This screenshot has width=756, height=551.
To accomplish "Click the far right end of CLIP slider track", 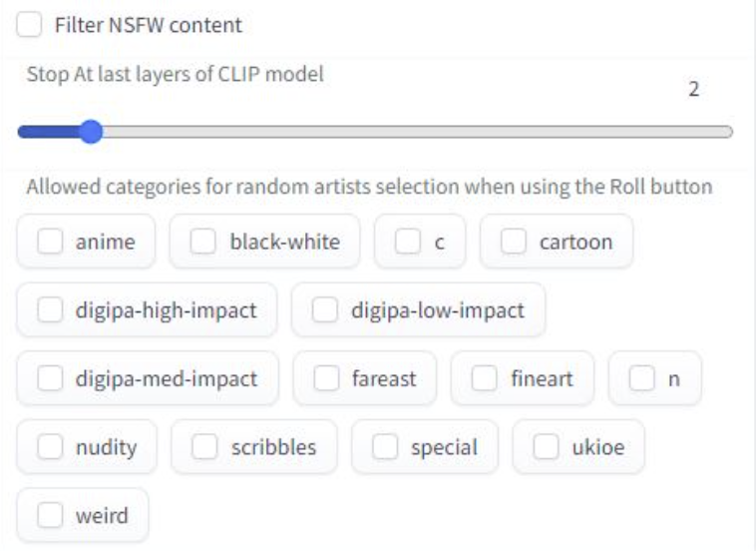I will tap(729, 132).
